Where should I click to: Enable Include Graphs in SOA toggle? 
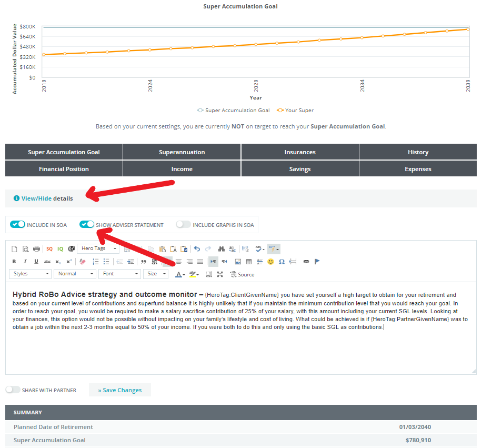pos(183,225)
